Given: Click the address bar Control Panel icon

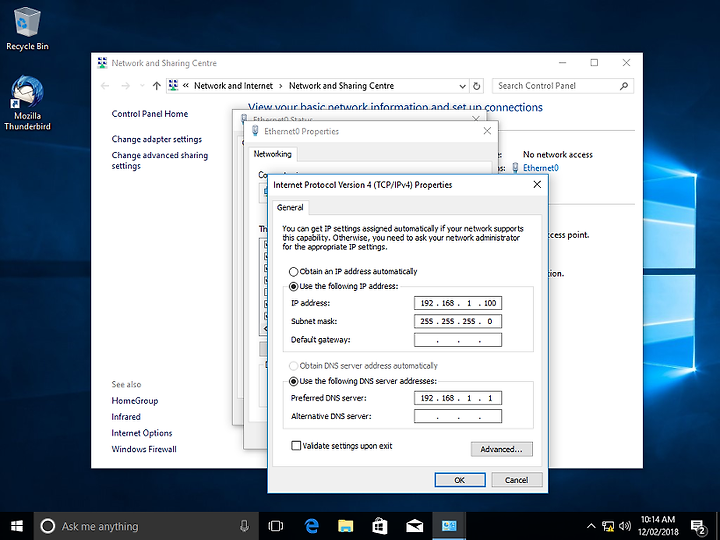Looking at the screenshot, I should click(173, 85).
